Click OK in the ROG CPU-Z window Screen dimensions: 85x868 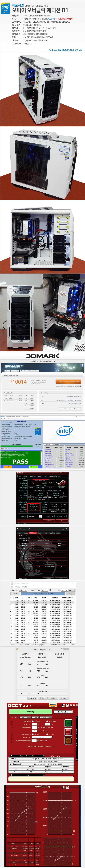pos(61,521)
